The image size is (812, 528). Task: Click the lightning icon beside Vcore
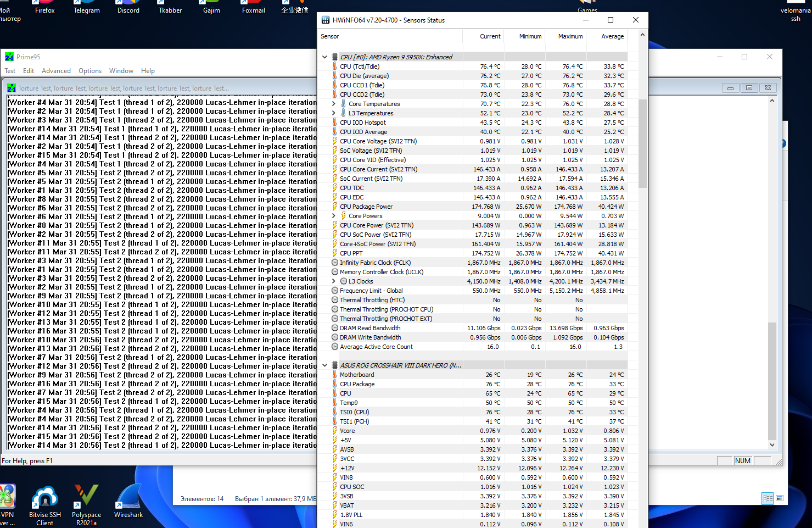pyautogui.click(x=334, y=431)
